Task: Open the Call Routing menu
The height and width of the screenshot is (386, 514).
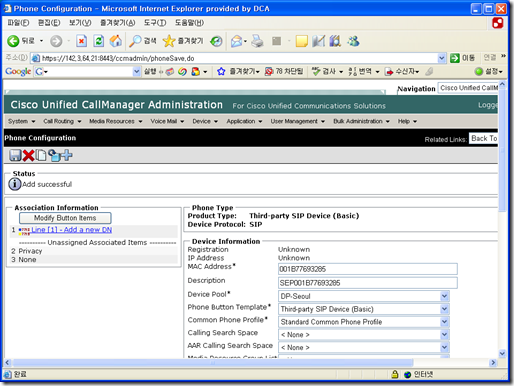Action: [x=62, y=121]
